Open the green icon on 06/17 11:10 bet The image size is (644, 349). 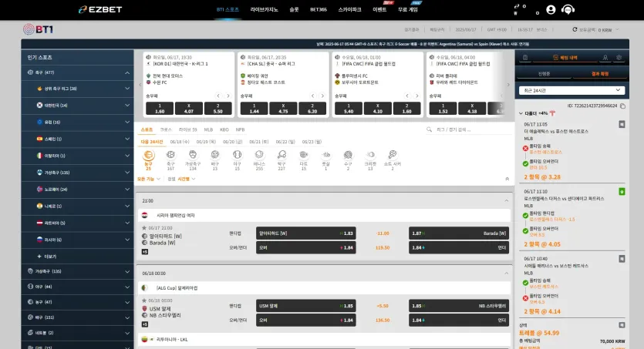[x=622, y=192]
